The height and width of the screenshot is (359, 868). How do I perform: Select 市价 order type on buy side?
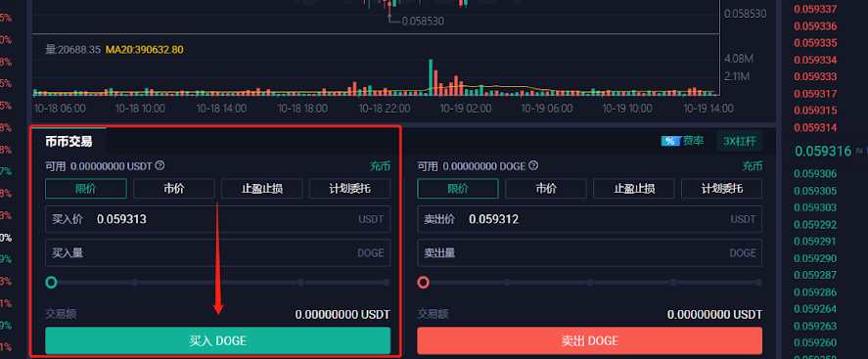click(x=174, y=189)
